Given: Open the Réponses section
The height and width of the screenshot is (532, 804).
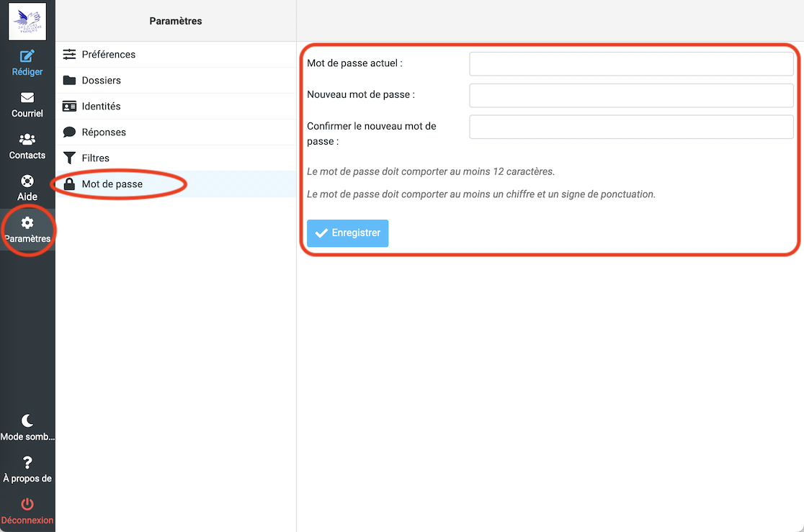Looking at the screenshot, I should coord(104,132).
